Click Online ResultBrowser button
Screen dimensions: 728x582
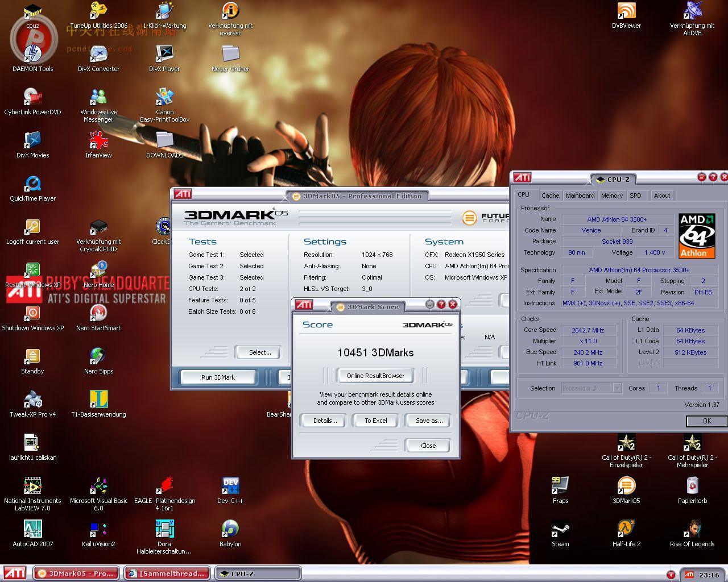pos(375,376)
